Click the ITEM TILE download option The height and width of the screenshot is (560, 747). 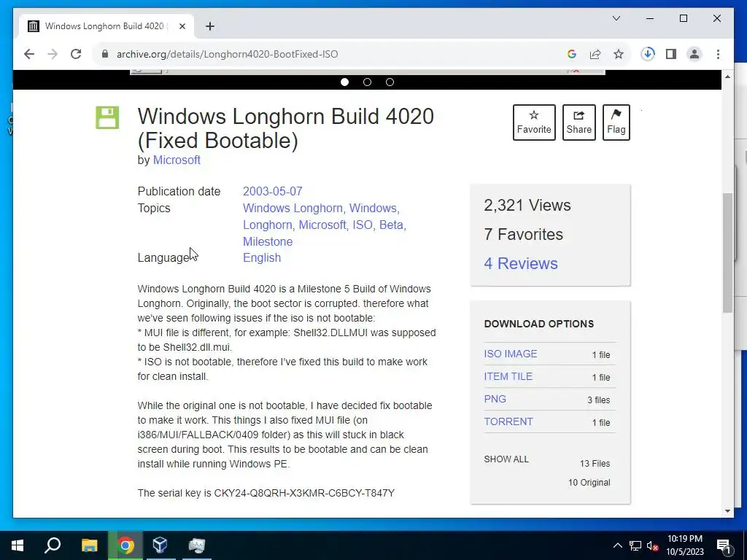pyautogui.click(x=508, y=376)
